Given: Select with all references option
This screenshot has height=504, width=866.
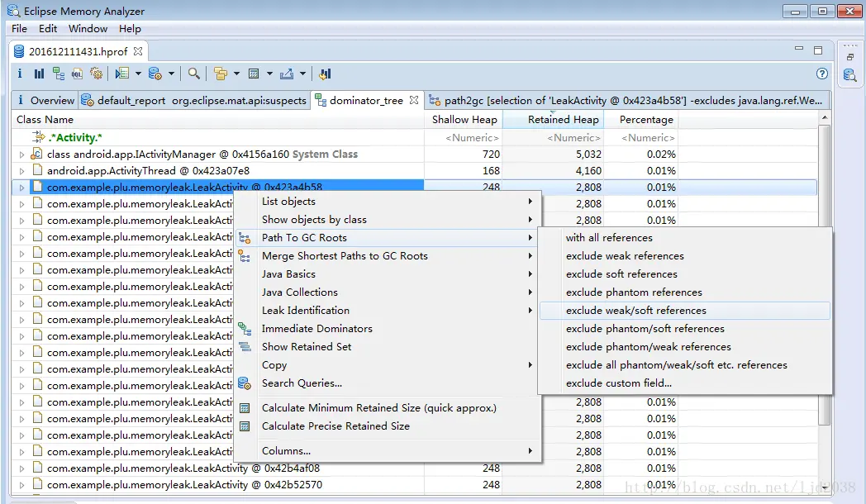Looking at the screenshot, I should (x=685, y=238).
